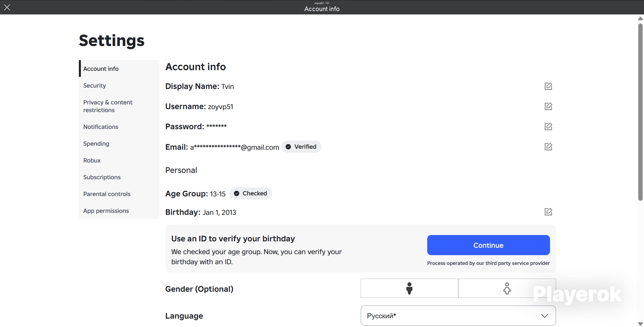This screenshot has width=644, height=327.
Task: Click the Display Name value Tvin
Action: point(228,87)
